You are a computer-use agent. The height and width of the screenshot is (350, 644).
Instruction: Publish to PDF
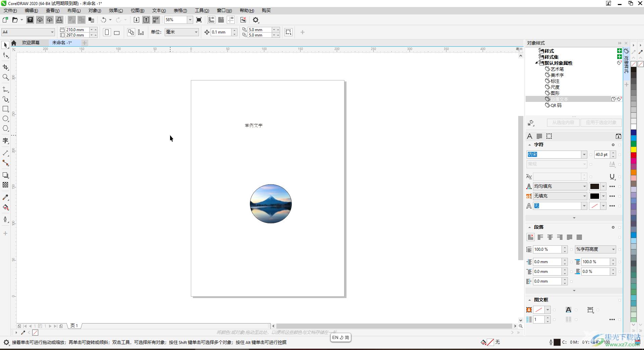[x=156, y=20]
